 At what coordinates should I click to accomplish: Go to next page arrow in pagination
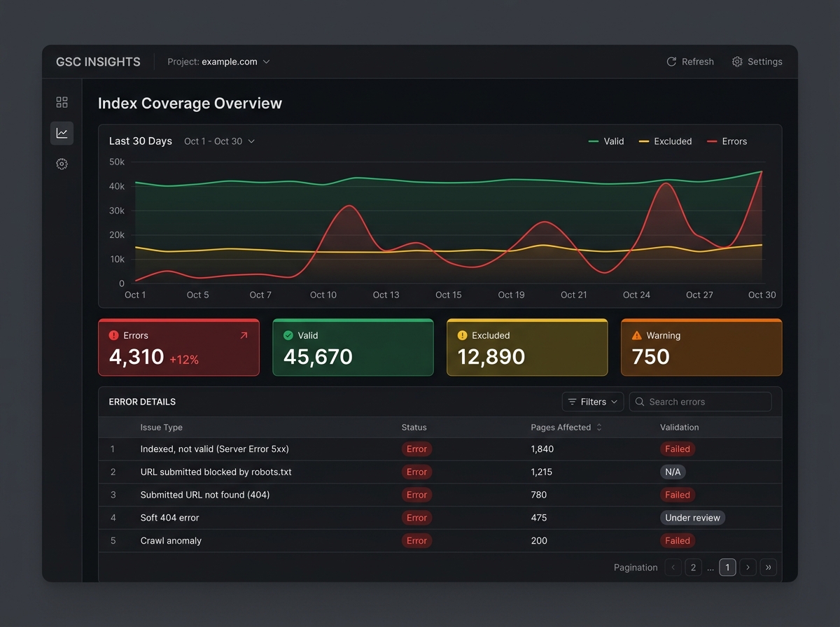coord(748,568)
